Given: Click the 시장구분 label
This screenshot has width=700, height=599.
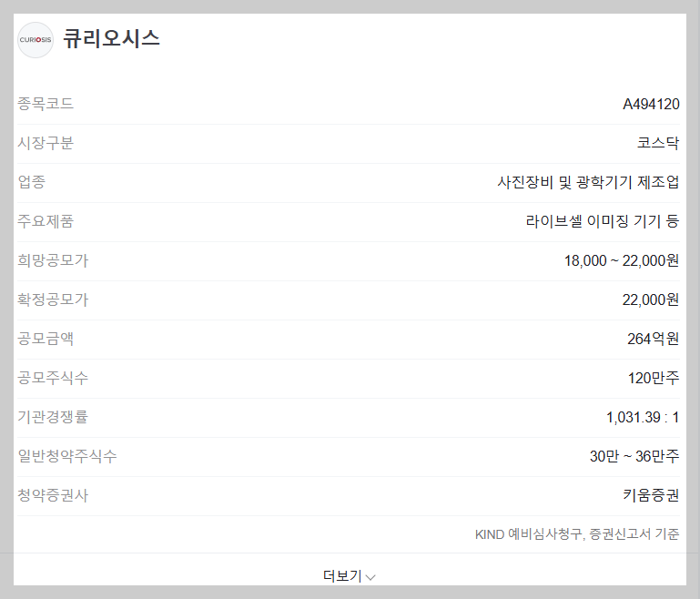Looking at the screenshot, I should click(46, 143).
